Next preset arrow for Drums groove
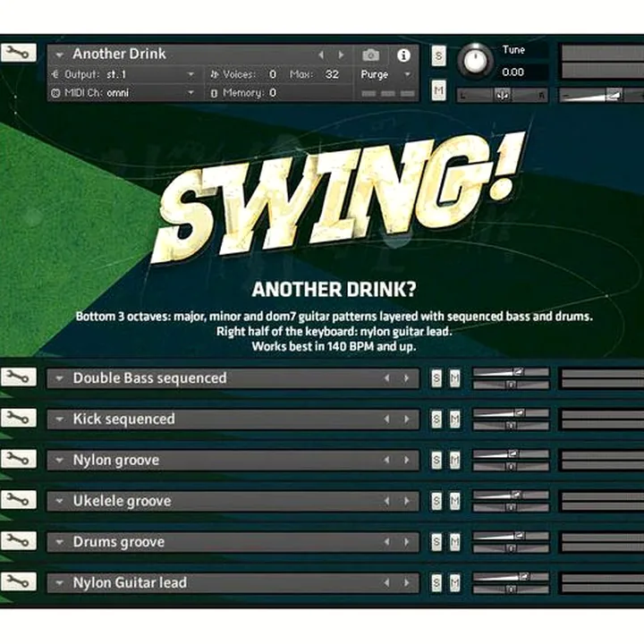Viewport: 644px width, 644px height. tap(406, 542)
